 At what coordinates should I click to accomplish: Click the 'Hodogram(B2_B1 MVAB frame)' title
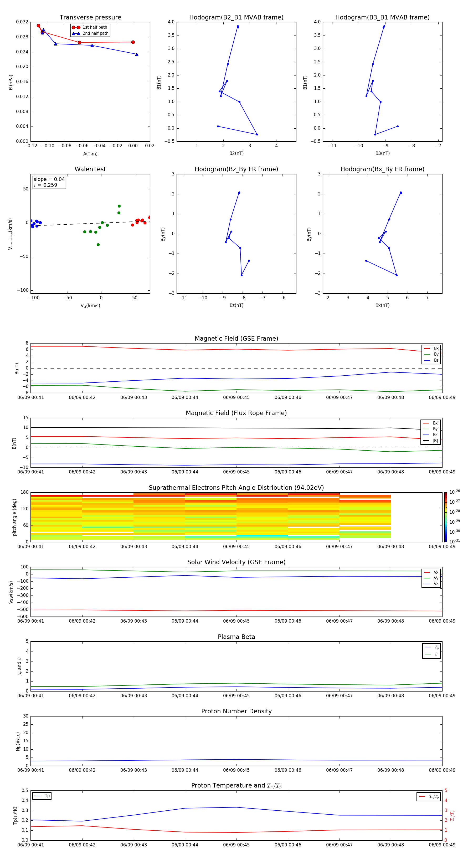(236, 18)
